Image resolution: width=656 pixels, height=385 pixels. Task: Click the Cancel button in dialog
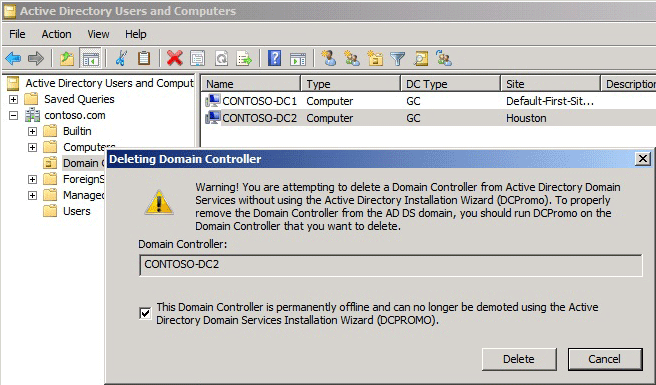click(605, 359)
